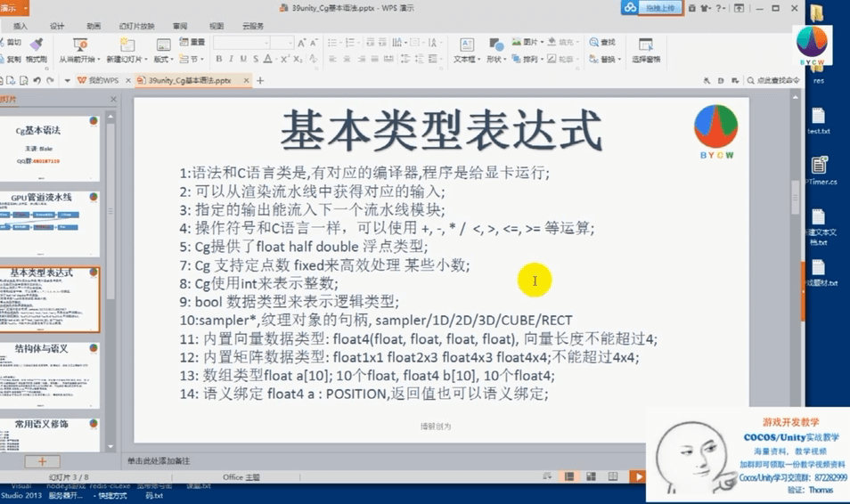
Task: Open the Picture (图片) dropdown
Action: 527,42
